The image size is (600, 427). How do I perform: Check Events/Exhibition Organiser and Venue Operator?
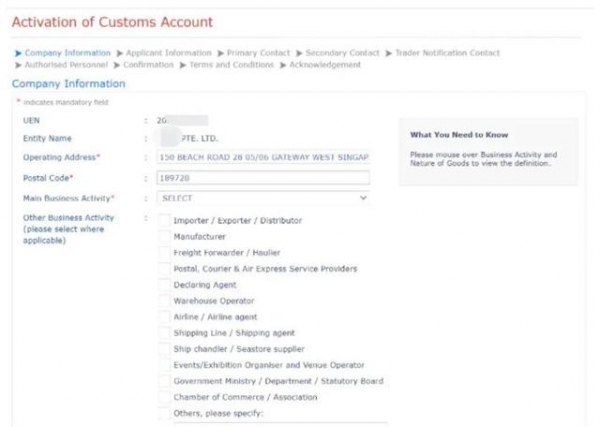(x=164, y=365)
